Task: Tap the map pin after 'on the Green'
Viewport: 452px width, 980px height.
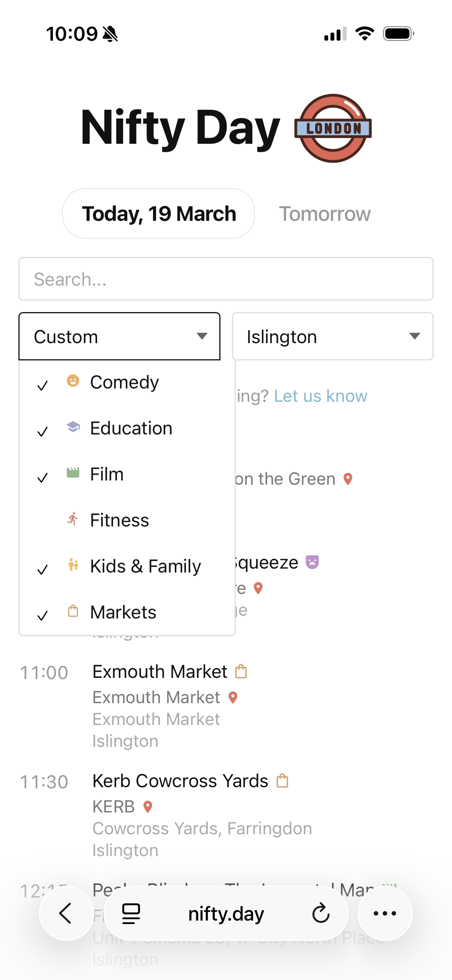Action: coord(348,479)
